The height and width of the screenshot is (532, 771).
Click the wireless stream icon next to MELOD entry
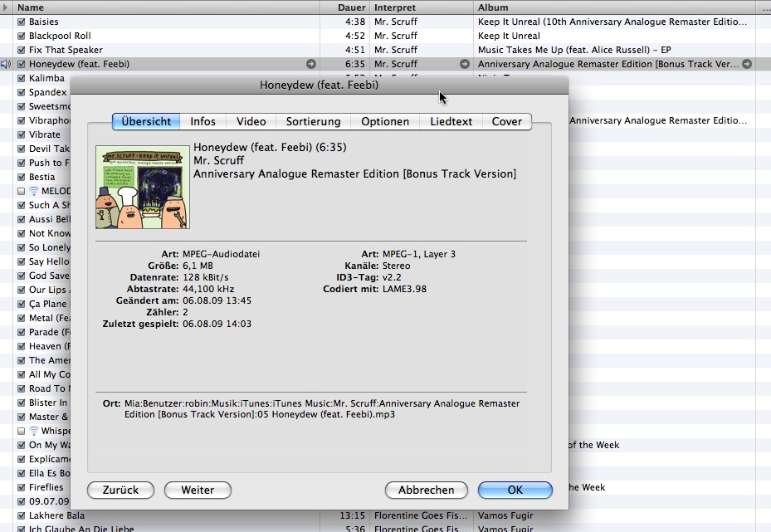(x=33, y=191)
